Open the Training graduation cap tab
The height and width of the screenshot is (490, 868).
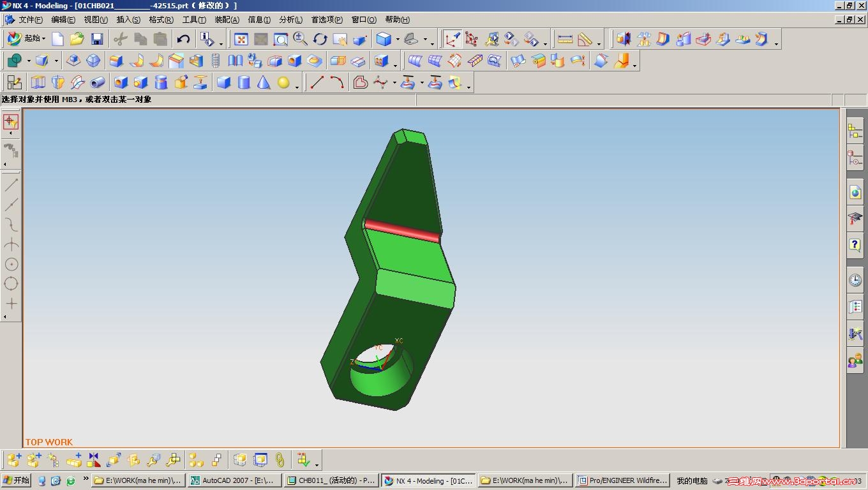tap(855, 218)
